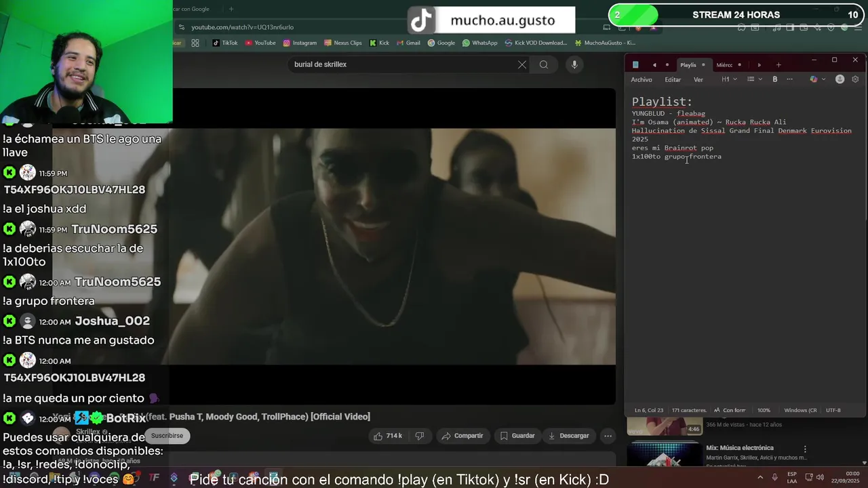Screen dimensions: 868x488
Task: Open the WhatsApp bookmark
Action: pos(479,43)
